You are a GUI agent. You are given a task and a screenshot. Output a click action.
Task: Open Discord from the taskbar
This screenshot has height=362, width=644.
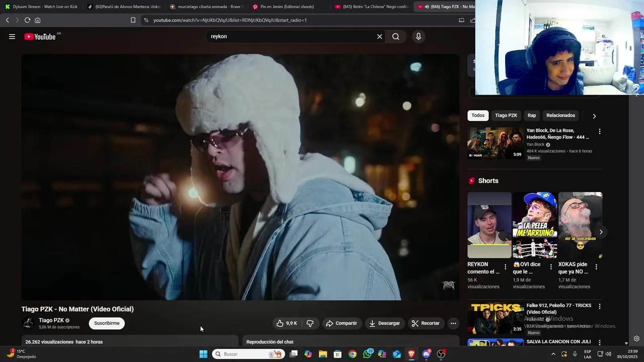pyautogui.click(x=427, y=354)
